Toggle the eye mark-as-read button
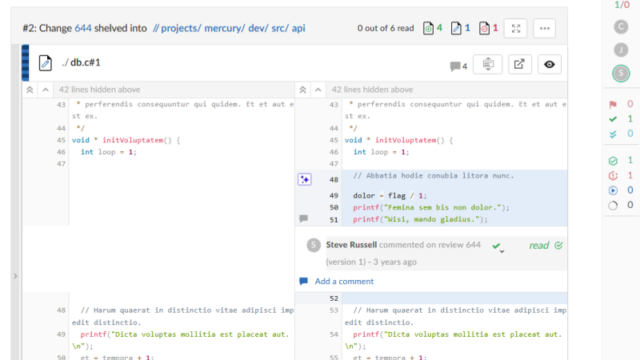 pyautogui.click(x=549, y=64)
